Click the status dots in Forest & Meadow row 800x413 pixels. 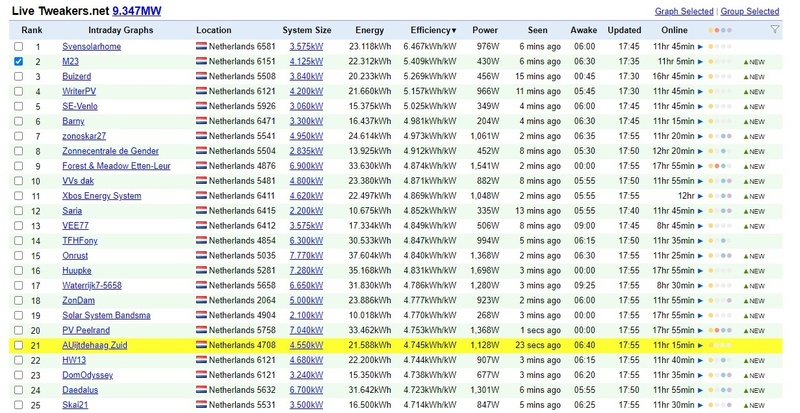tap(720, 166)
